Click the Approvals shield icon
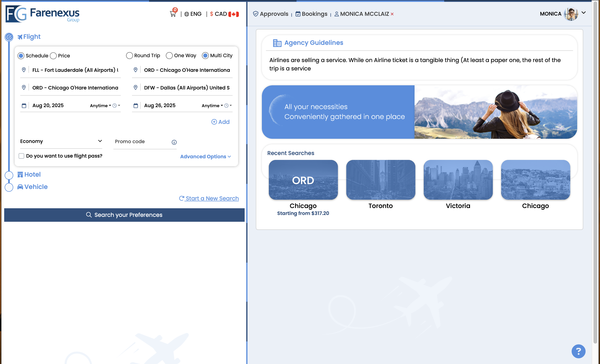Screen dimensions: 600x364 [255, 14]
